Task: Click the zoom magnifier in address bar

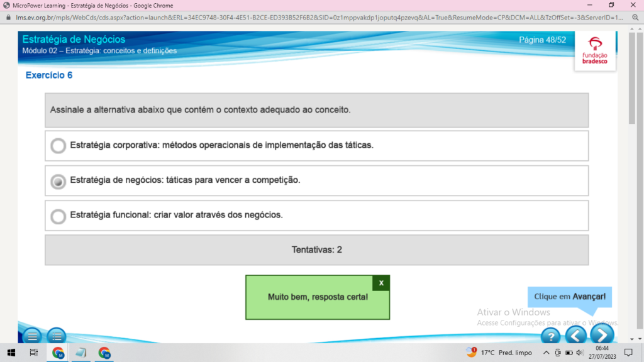Action: (x=635, y=18)
